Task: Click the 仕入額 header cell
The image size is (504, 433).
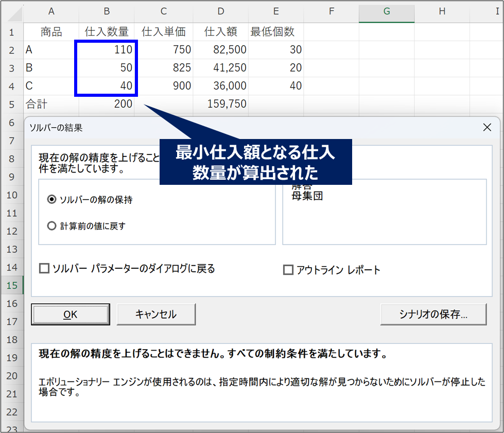Action: click(x=220, y=32)
